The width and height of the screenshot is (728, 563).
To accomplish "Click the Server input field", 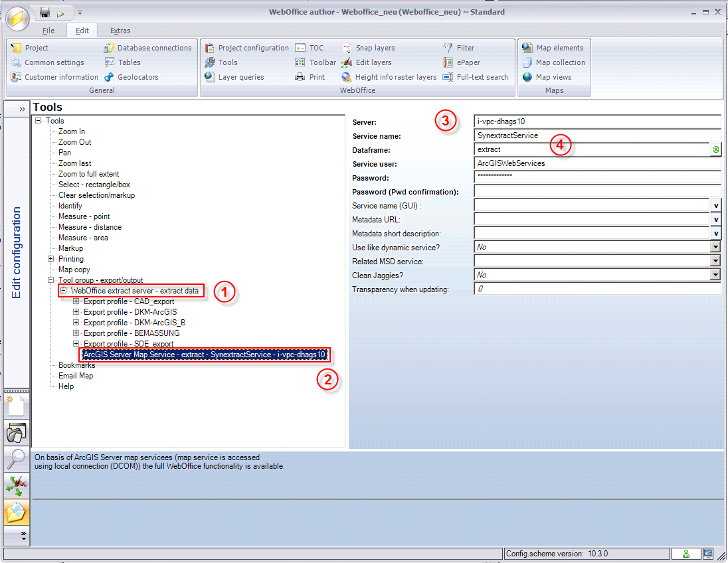I will [x=596, y=121].
